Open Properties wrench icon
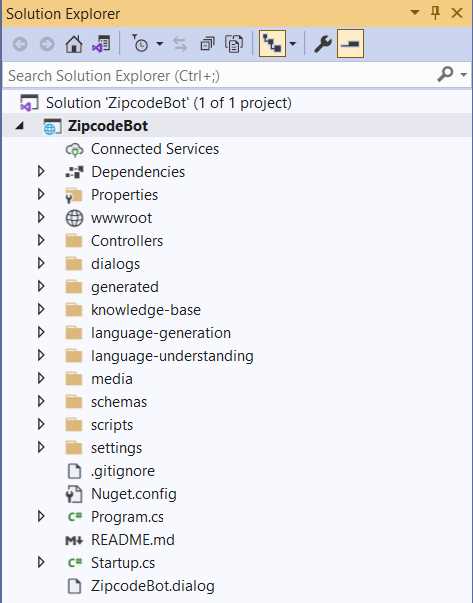 click(x=322, y=44)
